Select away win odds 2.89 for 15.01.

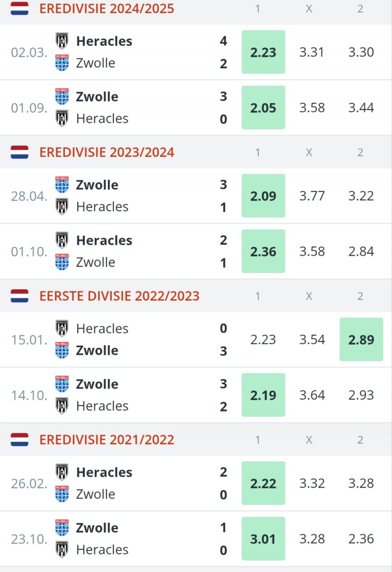361,340
